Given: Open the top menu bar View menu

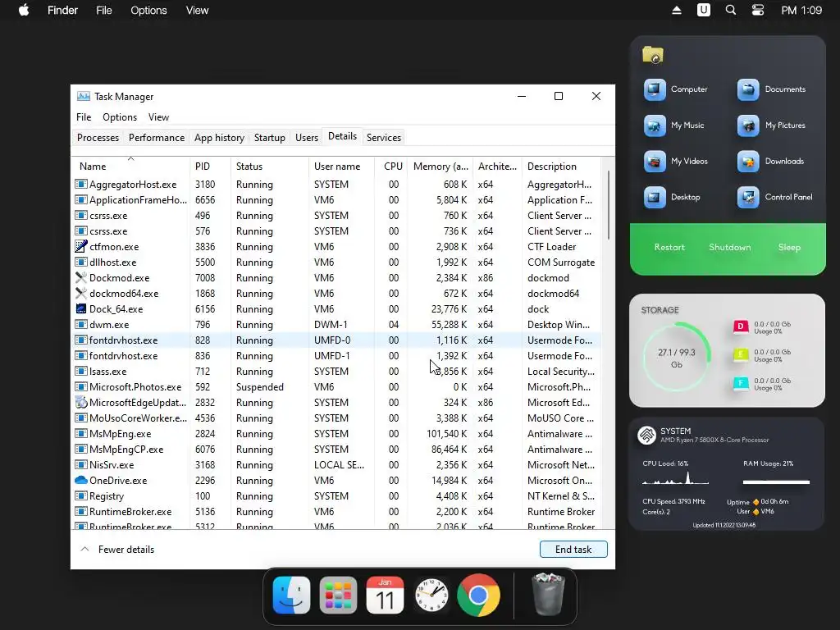Looking at the screenshot, I should click(197, 10).
